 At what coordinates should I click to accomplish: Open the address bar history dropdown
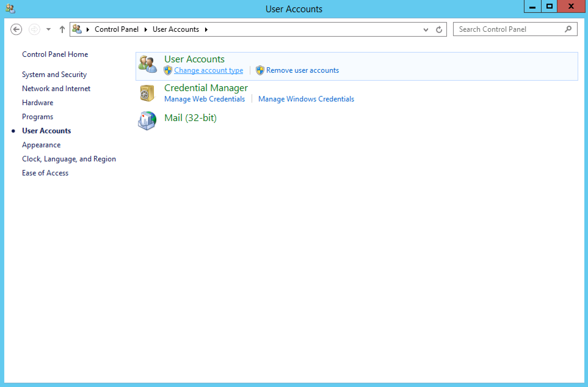pyautogui.click(x=426, y=30)
